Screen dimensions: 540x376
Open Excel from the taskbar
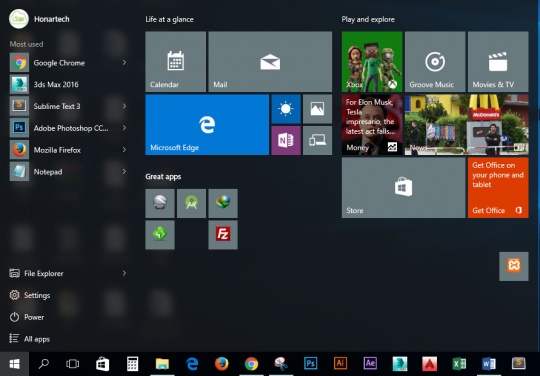point(459,364)
